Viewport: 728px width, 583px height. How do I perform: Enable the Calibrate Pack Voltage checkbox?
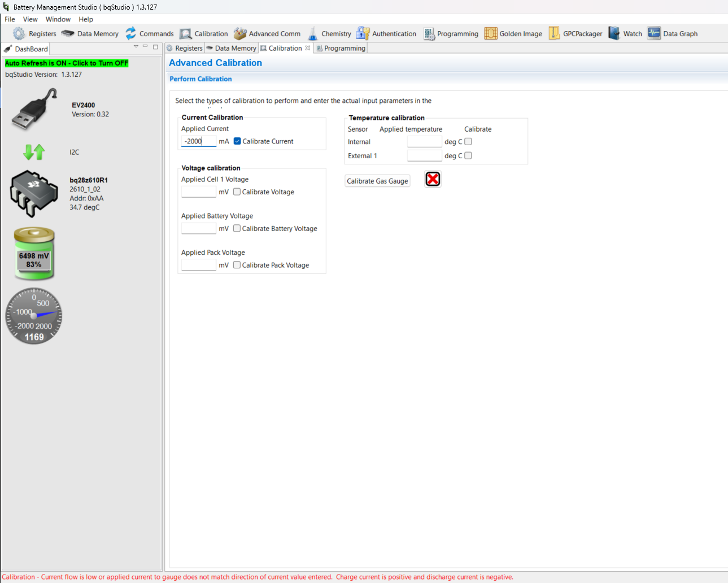pos(237,265)
